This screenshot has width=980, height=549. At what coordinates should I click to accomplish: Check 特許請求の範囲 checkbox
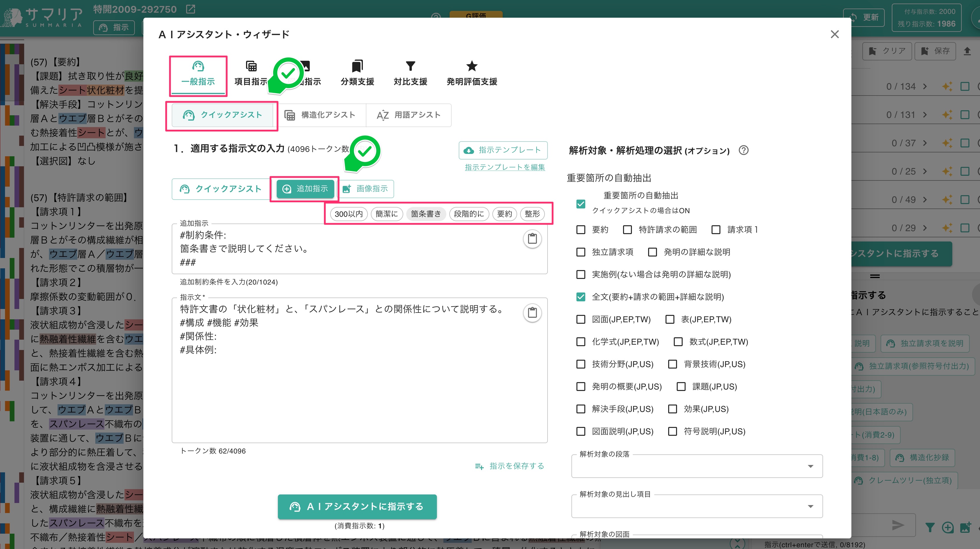coord(627,230)
